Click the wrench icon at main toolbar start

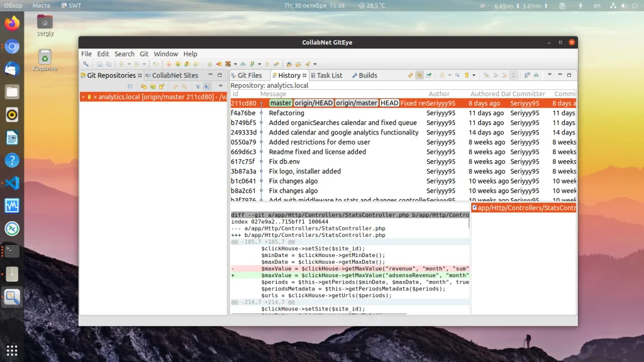tap(86, 64)
